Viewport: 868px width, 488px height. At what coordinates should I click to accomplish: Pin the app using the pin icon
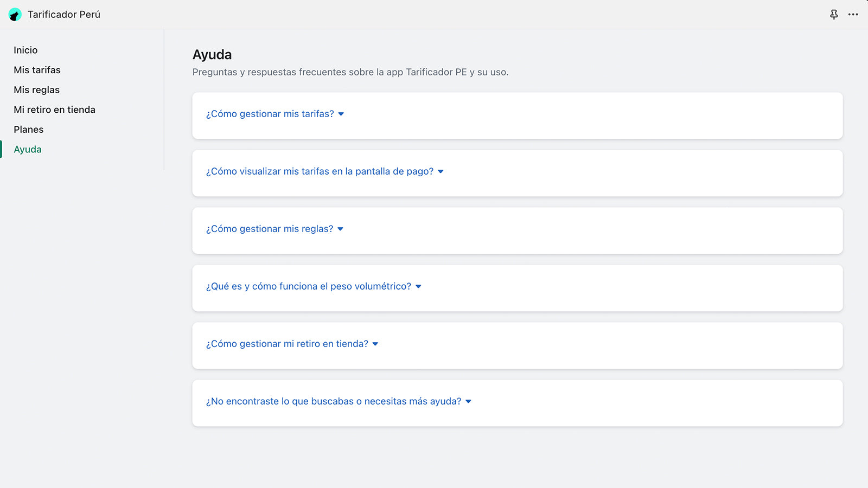coord(834,15)
